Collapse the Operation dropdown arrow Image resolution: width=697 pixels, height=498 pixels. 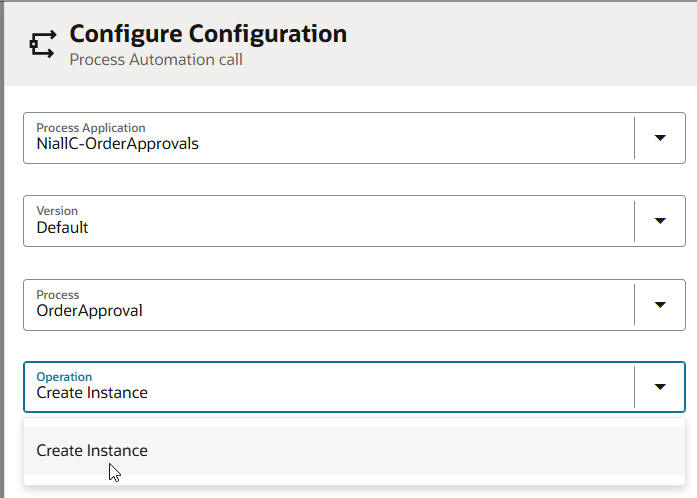660,387
